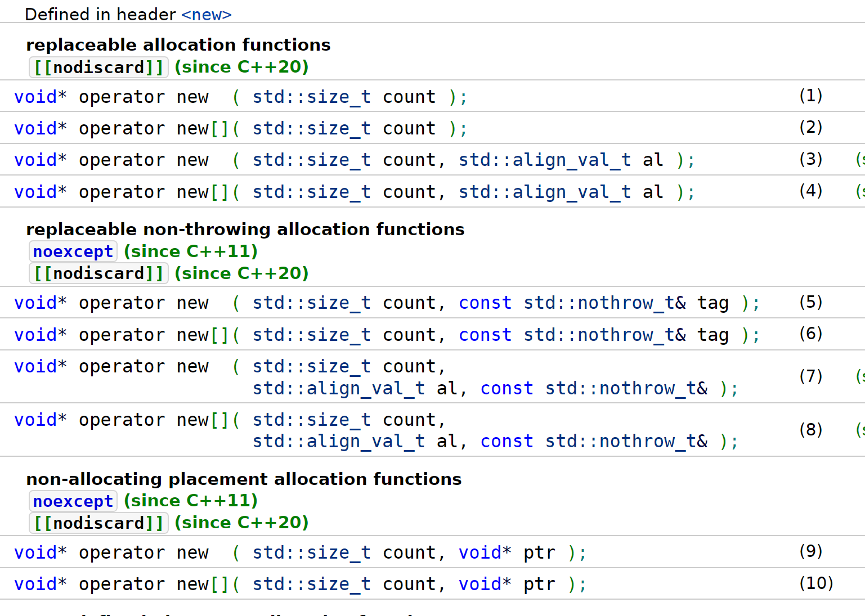Select 'replaceable non-throwing allocation functions' heading
The height and width of the screenshot is (616, 865).
[245, 229]
